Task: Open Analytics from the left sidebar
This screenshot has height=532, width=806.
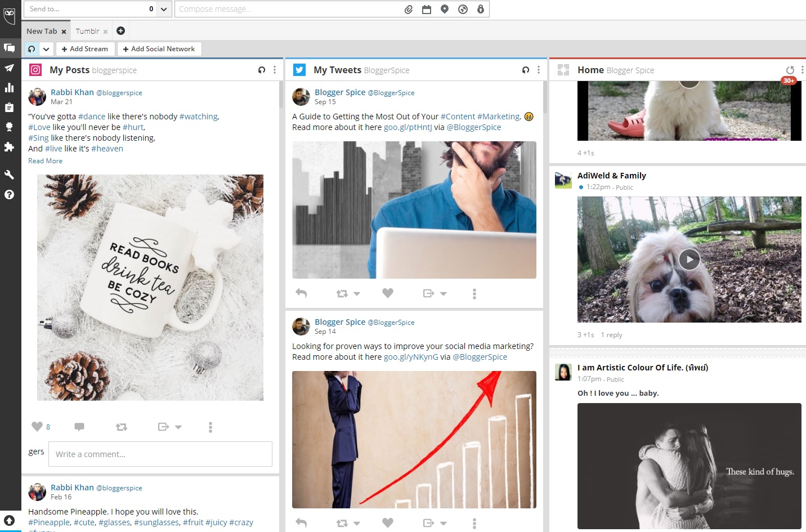Action: point(10,87)
